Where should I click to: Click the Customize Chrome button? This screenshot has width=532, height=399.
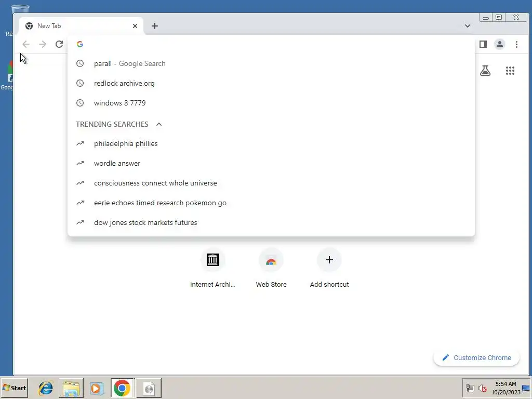[476, 357]
